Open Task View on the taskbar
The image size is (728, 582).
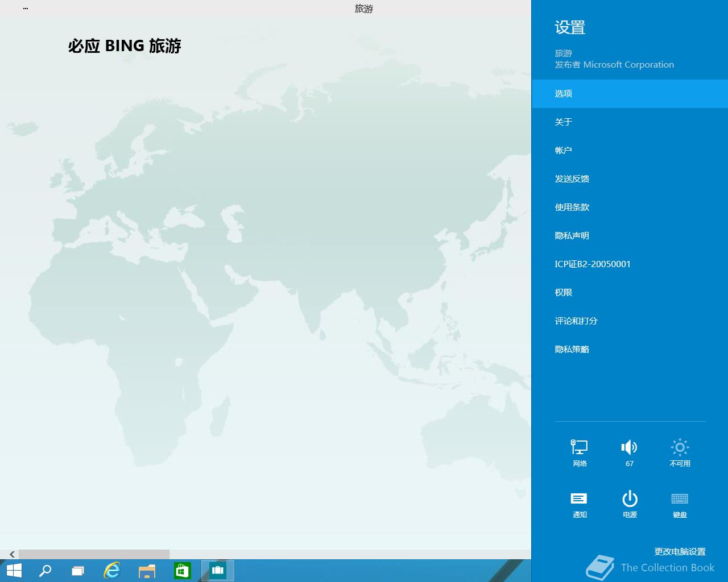78,571
